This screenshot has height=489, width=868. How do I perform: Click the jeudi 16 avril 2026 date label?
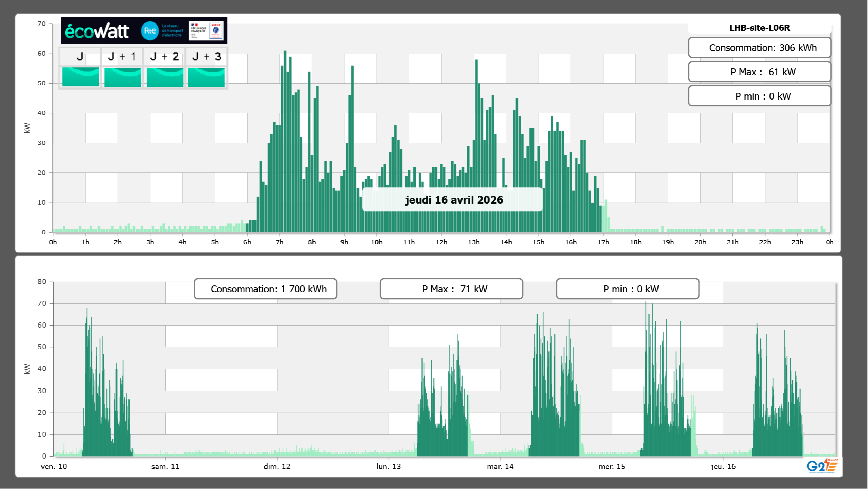click(x=453, y=200)
